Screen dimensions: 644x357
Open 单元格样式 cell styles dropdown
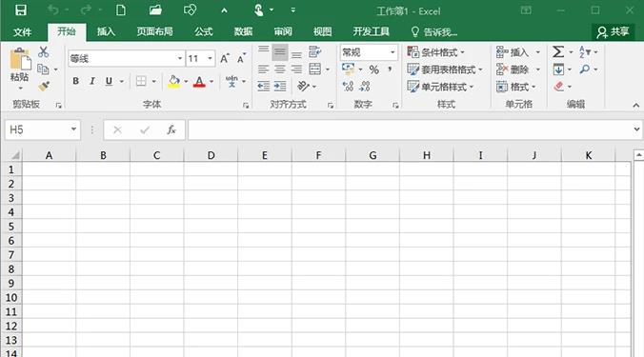point(440,87)
